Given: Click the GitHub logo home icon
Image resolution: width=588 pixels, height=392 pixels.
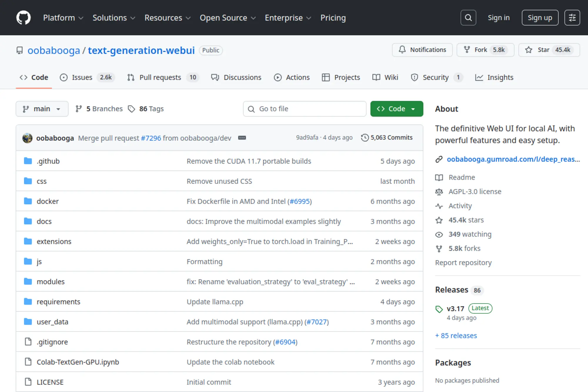Looking at the screenshot, I should [24, 17].
